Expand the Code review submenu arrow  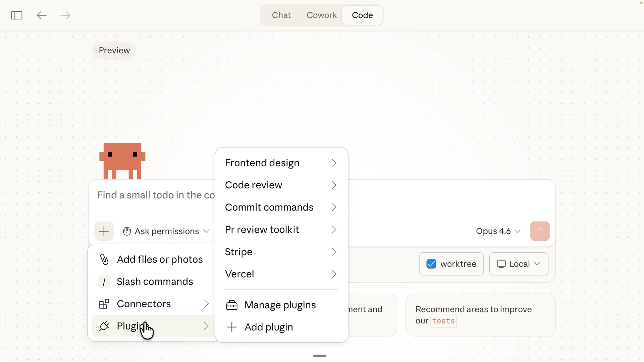tap(334, 185)
